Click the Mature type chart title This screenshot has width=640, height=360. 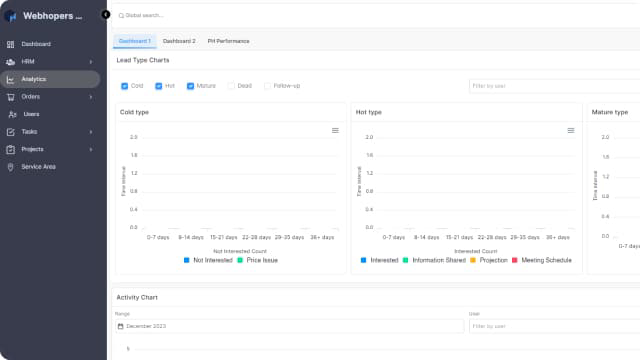tap(610, 112)
